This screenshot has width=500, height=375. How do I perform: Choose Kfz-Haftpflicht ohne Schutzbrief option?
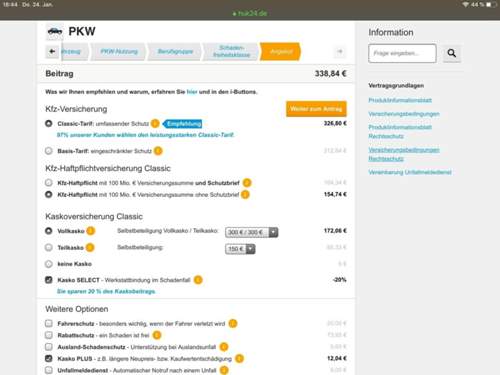[x=49, y=194]
